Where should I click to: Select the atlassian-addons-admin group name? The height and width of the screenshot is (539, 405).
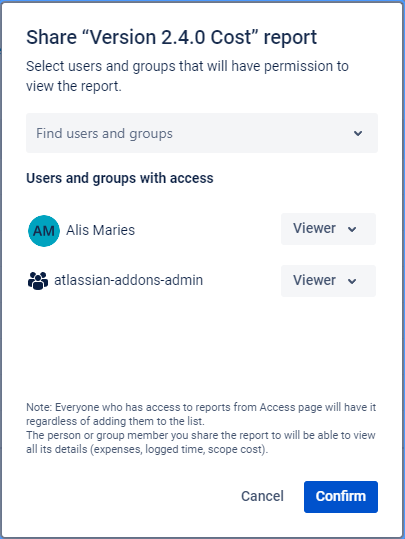[129, 280]
